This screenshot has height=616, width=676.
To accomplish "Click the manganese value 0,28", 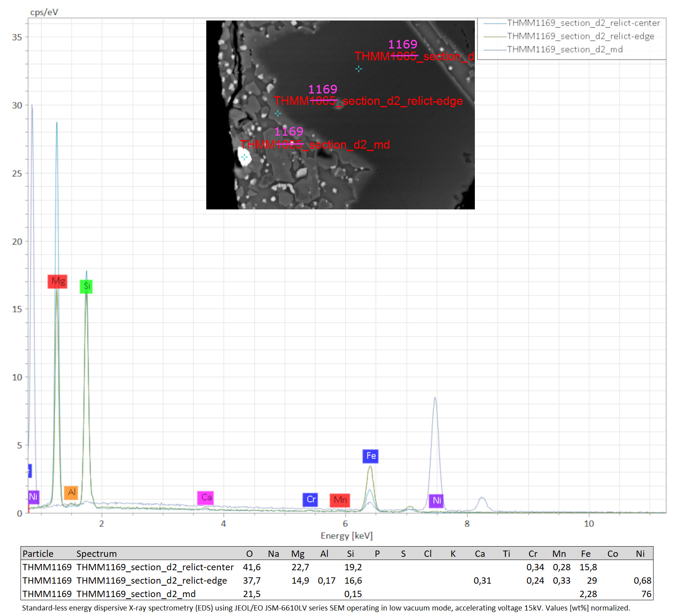I will coord(562,567).
